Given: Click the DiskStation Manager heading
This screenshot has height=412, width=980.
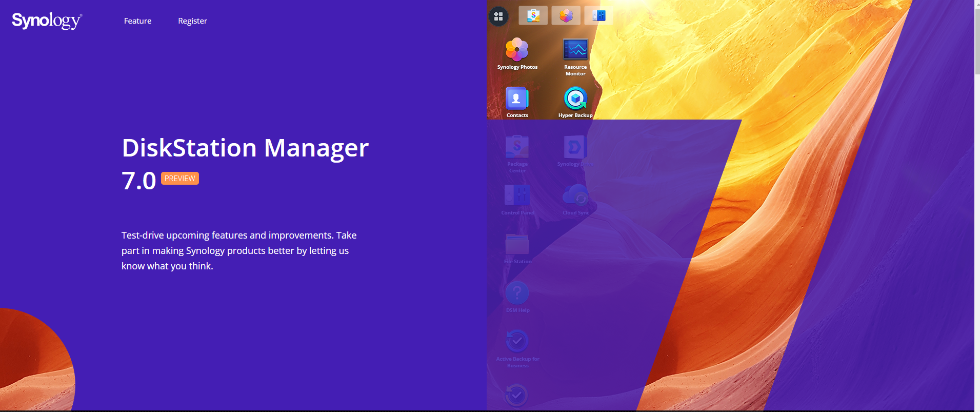Looking at the screenshot, I should click(x=245, y=148).
